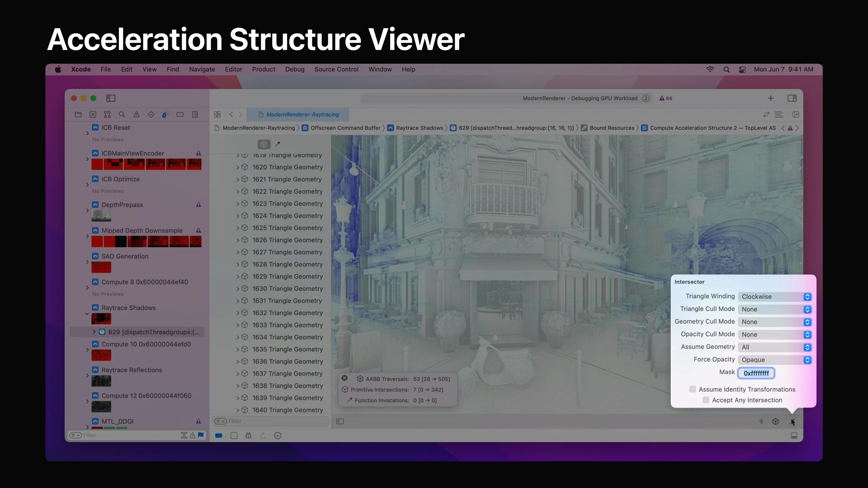Check the Accept Any Intersection box
The height and width of the screenshot is (488, 868).
706,400
